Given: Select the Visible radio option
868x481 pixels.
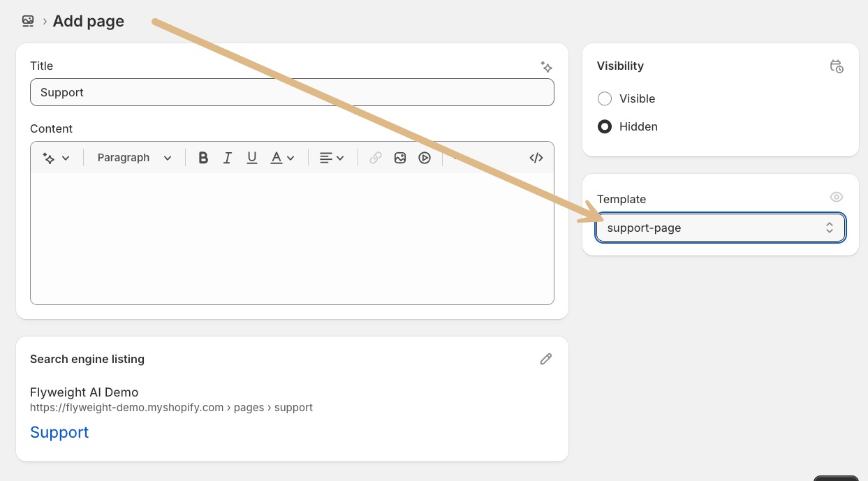Looking at the screenshot, I should pos(605,98).
